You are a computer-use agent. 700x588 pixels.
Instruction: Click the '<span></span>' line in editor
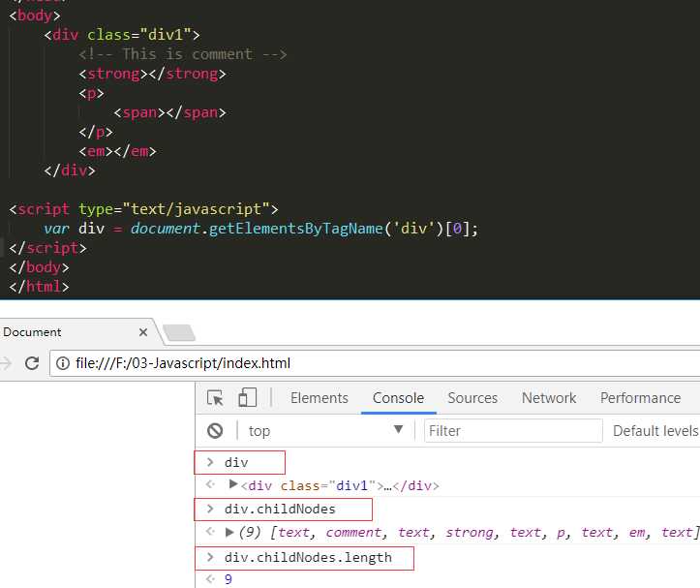tap(169, 112)
